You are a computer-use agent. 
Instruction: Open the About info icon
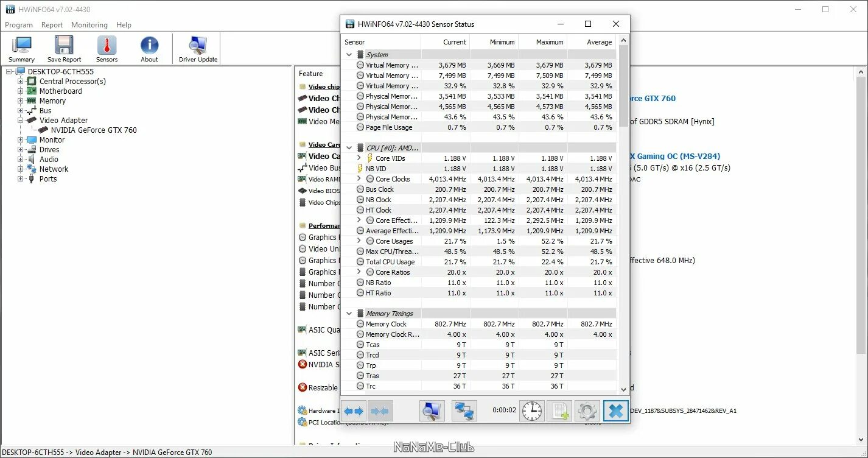click(149, 45)
